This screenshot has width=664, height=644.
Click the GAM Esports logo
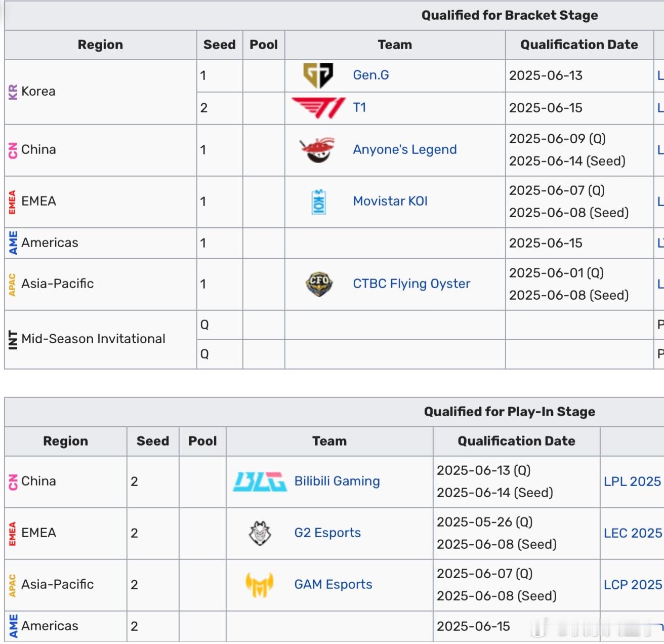260,585
